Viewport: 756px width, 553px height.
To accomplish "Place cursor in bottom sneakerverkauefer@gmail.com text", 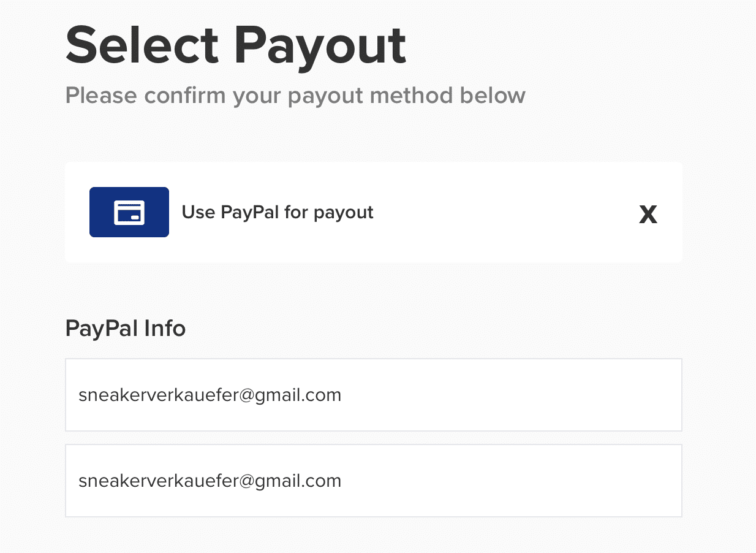I will 210,481.
